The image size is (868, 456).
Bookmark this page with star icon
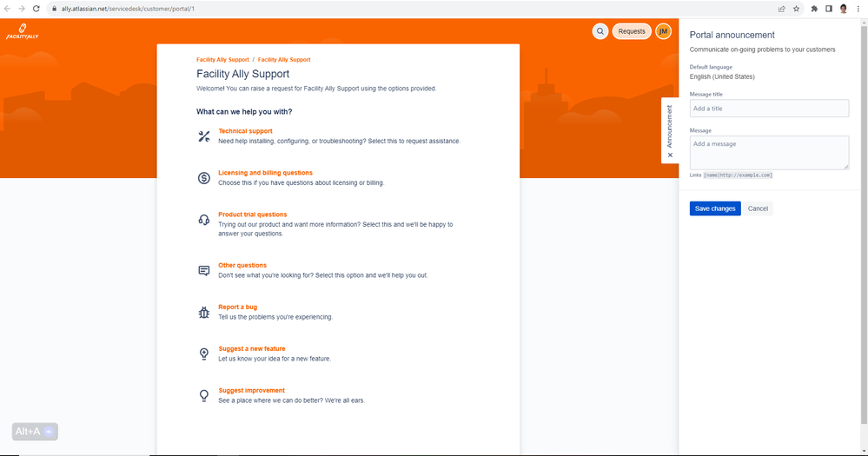tap(796, 9)
